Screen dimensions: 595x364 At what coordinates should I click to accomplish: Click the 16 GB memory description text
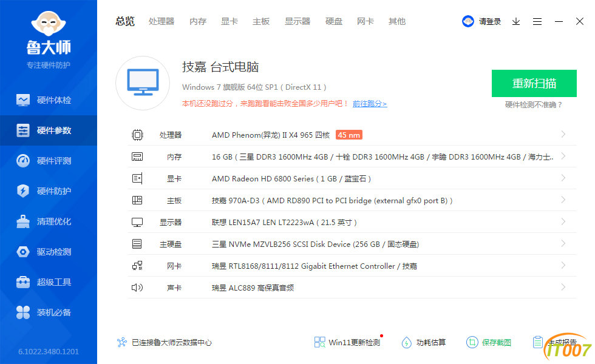tap(382, 157)
